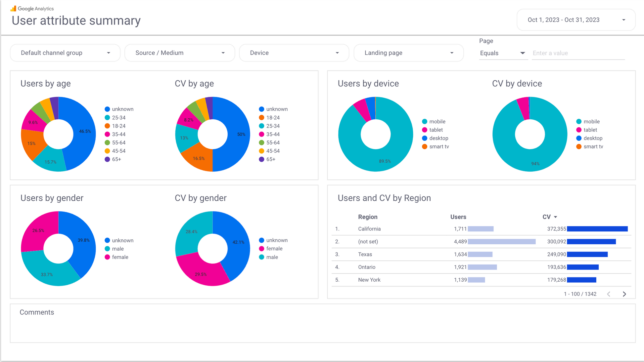Sort table by Users column header

pyautogui.click(x=458, y=217)
